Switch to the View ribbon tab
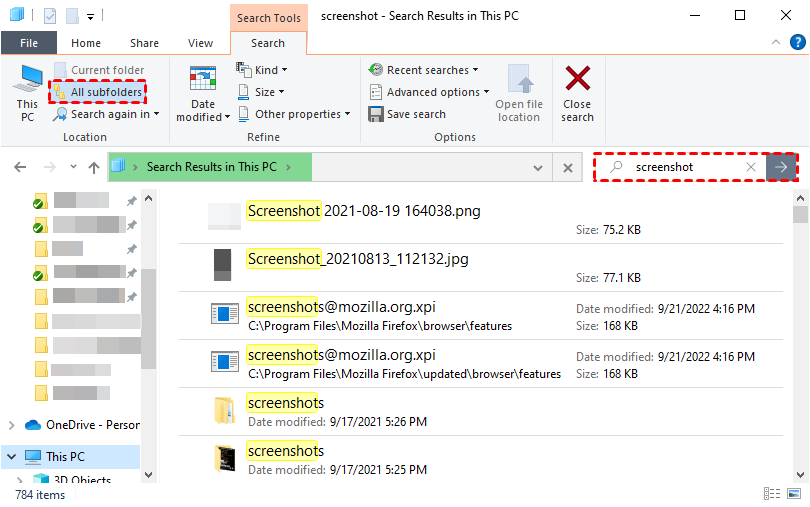The width and height of the screenshot is (810, 507). click(201, 43)
